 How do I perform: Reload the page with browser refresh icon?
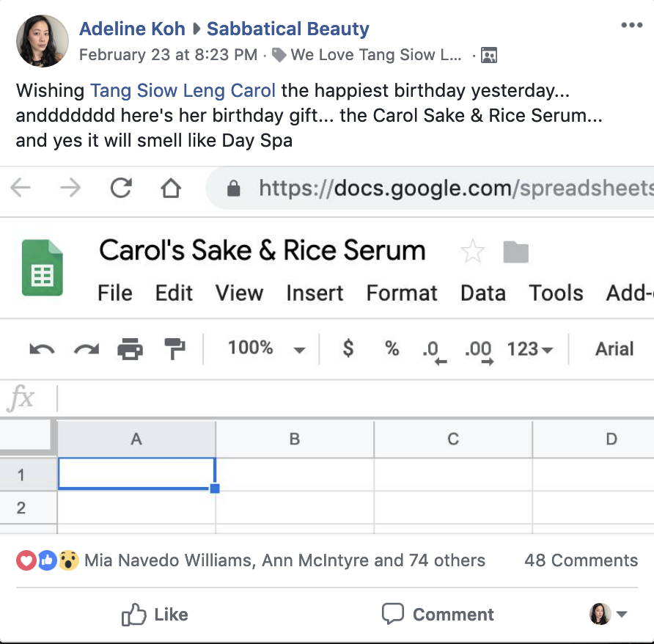pos(121,188)
